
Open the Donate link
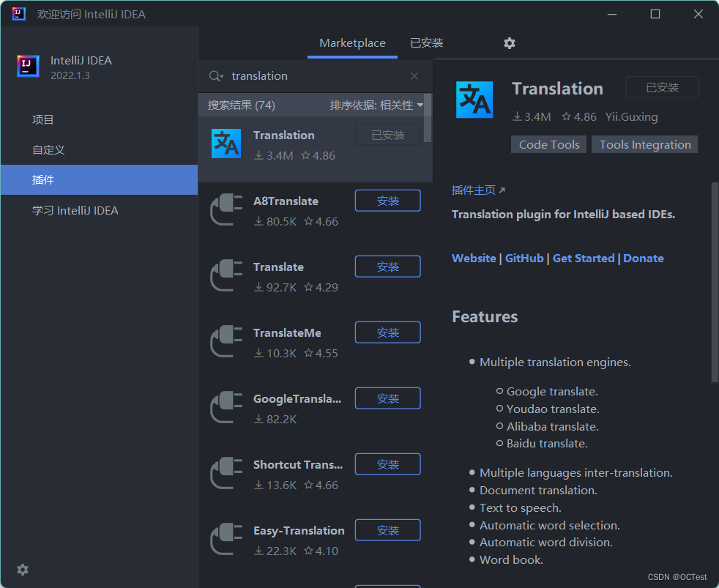[x=644, y=258]
